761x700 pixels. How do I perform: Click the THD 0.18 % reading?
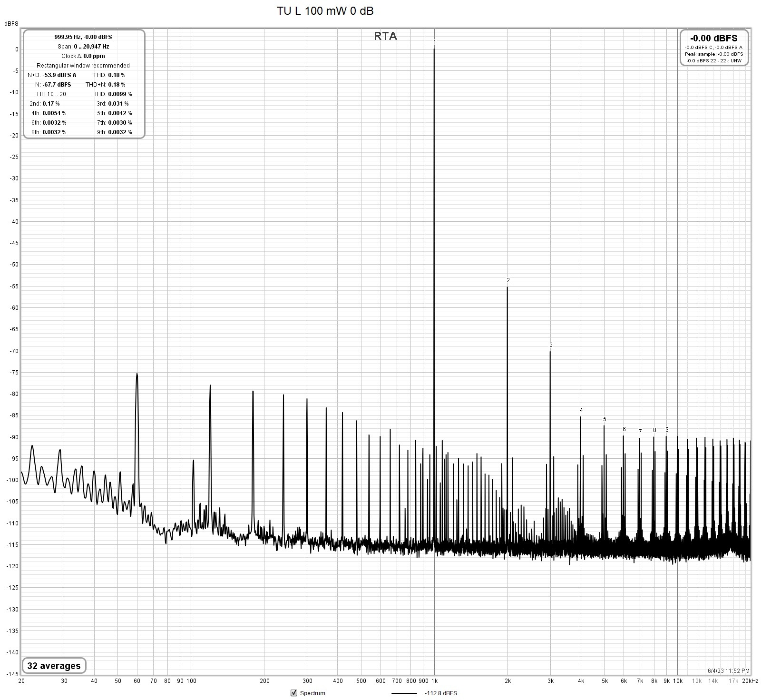pos(109,75)
